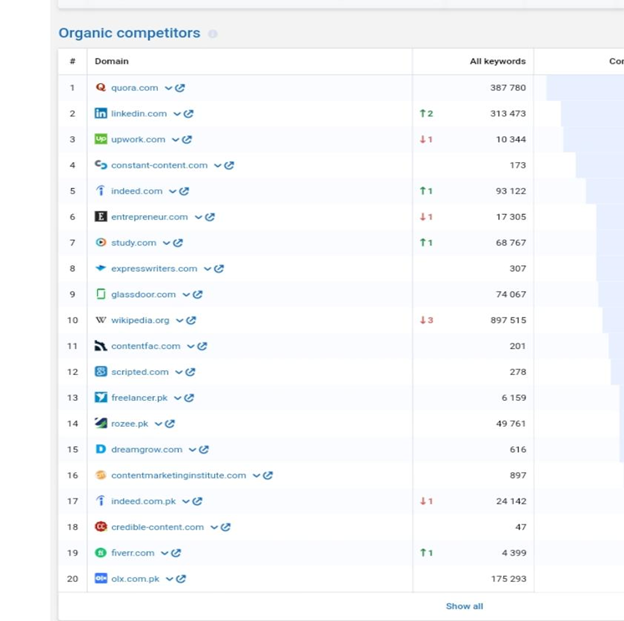Click the Upwork favicon logo

pyautogui.click(x=101, y=139)
